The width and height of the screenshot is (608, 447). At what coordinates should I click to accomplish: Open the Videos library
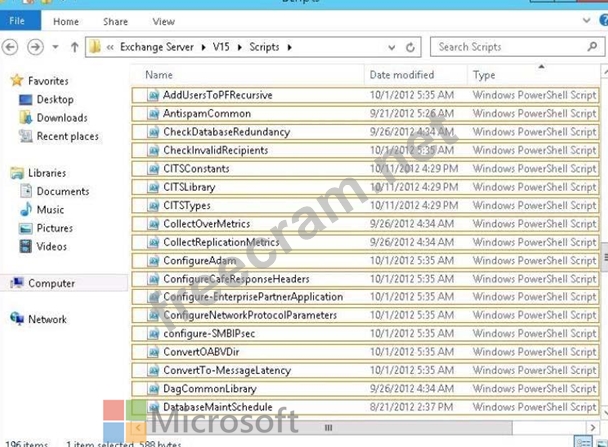[x=52, y=247]
